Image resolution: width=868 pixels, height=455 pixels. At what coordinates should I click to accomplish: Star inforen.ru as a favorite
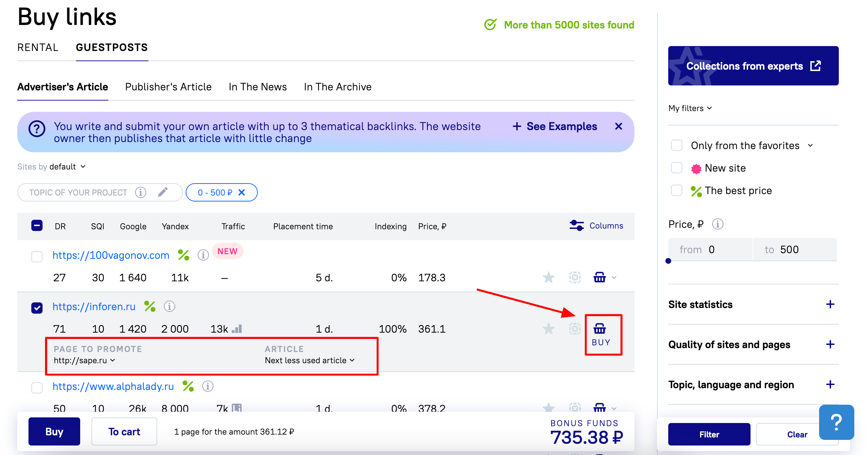tap(549, 329)
